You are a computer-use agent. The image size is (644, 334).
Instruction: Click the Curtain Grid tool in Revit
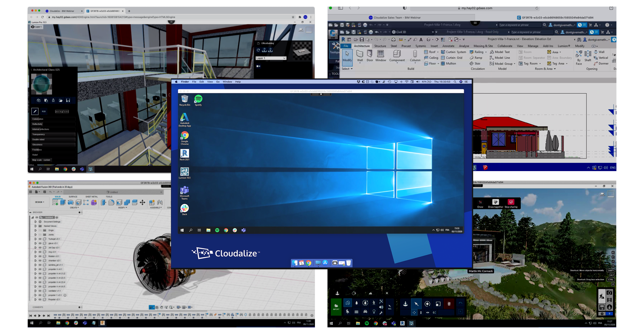(451, 58)
